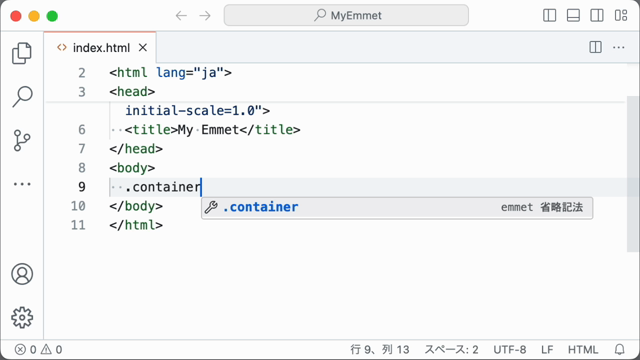Screen dimensions: 640x360
Task: Toggle the primary side bar layout icon
Action: (x=549, y=16)
